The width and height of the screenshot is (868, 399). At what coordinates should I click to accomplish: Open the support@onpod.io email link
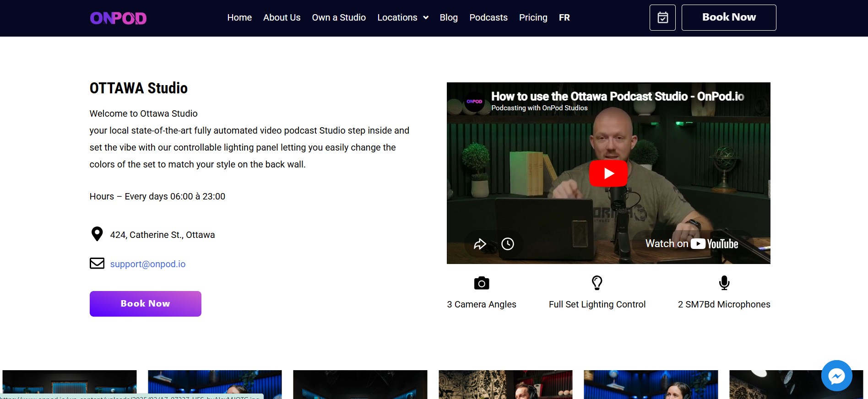pos(148,264)
